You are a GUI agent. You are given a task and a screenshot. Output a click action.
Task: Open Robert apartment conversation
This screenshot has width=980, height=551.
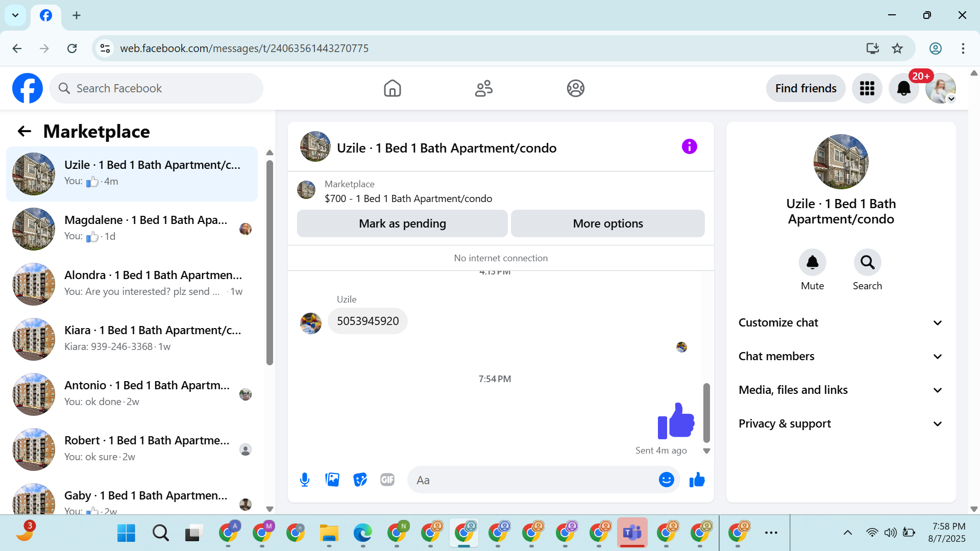(132, 449)
